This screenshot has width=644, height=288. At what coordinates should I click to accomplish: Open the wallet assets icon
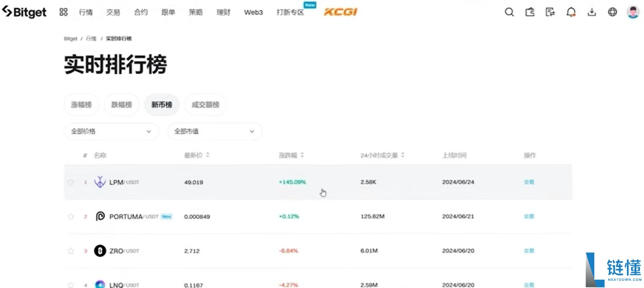[530, 12]
